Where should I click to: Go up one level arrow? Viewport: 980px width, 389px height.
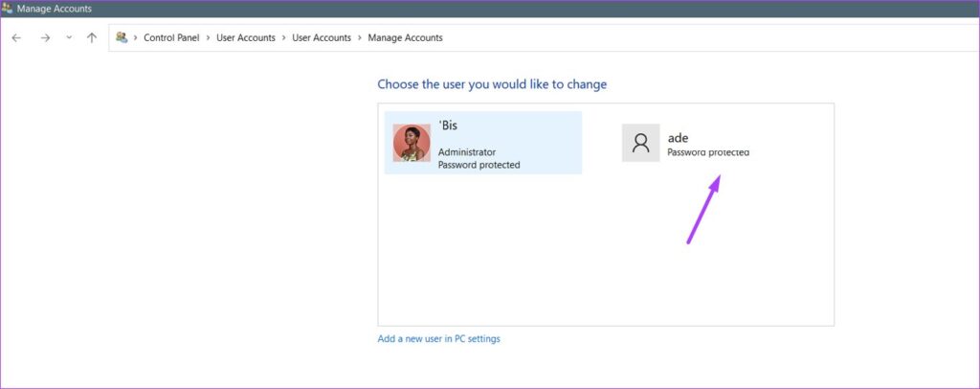tap(92, 37)
